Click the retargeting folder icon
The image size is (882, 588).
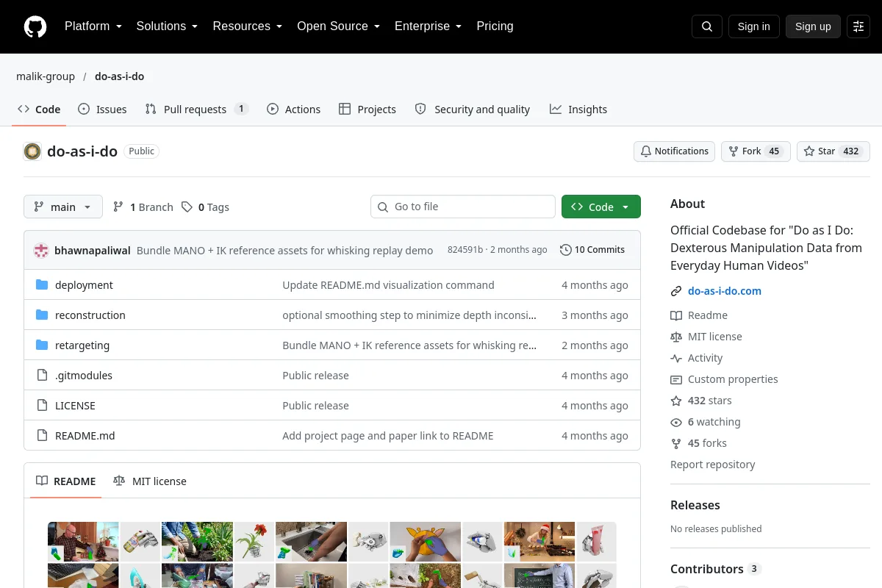[42, 345]
